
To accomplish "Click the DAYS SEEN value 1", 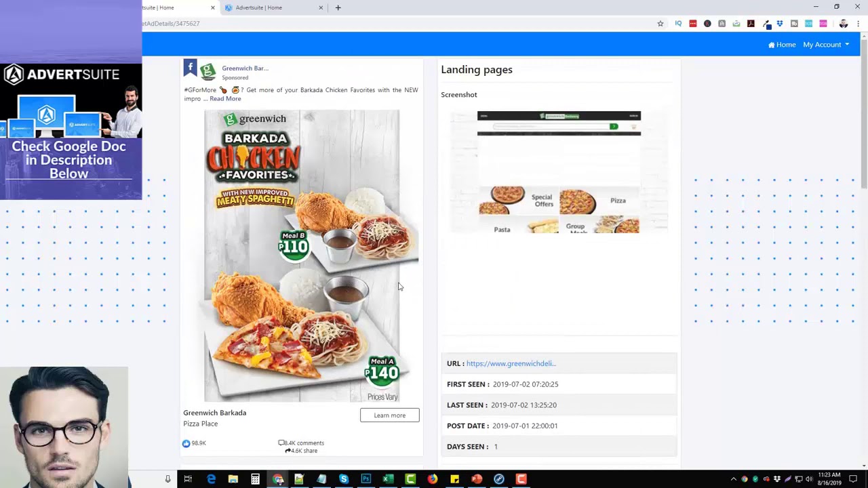I will (x=496, y=447).
